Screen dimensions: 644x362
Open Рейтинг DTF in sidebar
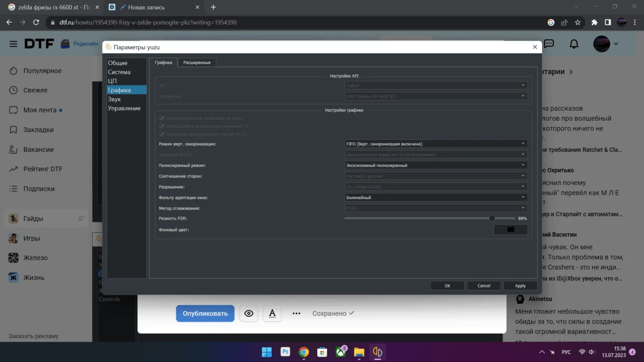point(43,169)
